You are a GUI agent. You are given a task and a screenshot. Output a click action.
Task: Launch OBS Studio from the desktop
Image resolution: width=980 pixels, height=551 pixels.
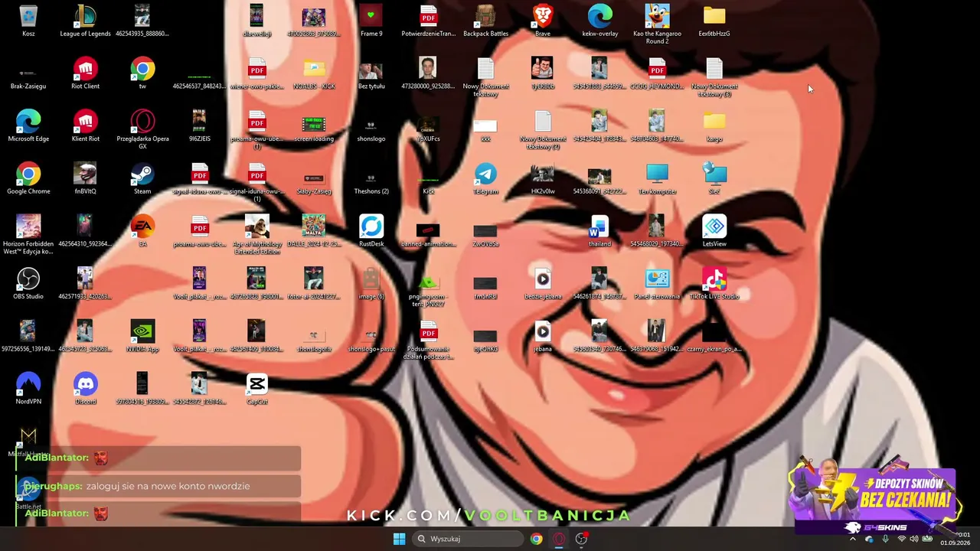[x=28, y=285]
